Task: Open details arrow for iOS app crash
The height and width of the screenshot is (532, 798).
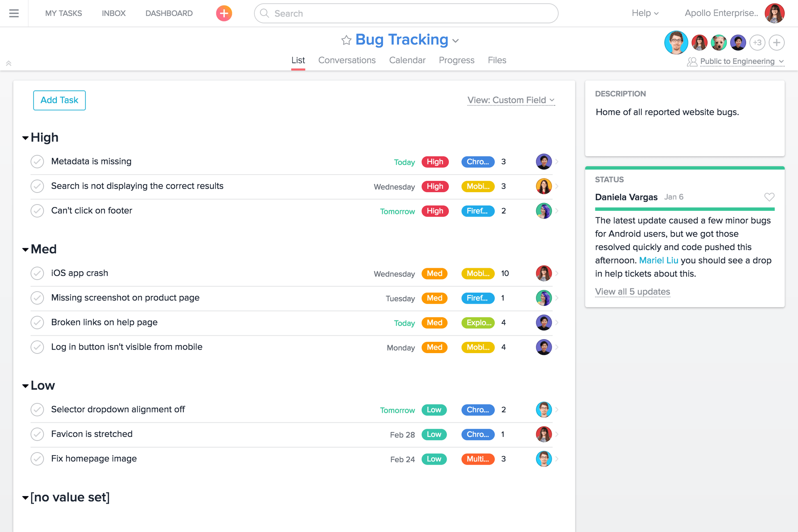Action: click(x=557, y=273)
